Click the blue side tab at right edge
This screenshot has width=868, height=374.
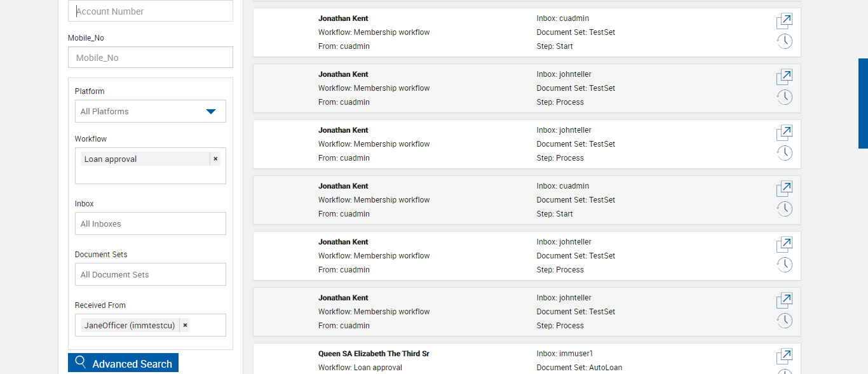[863, 104]
